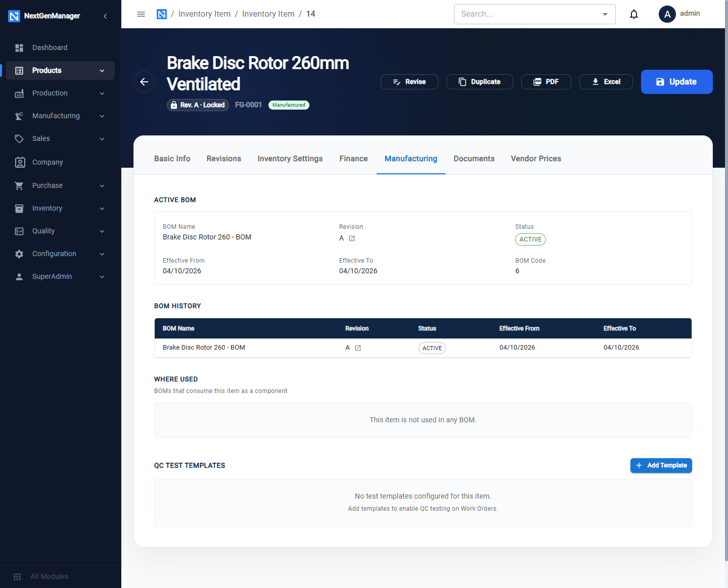The height and width of the screenshot is (588, 728).
Task: Open the admin user avatar
Action: pyautogui.click(x=667, y=14)
